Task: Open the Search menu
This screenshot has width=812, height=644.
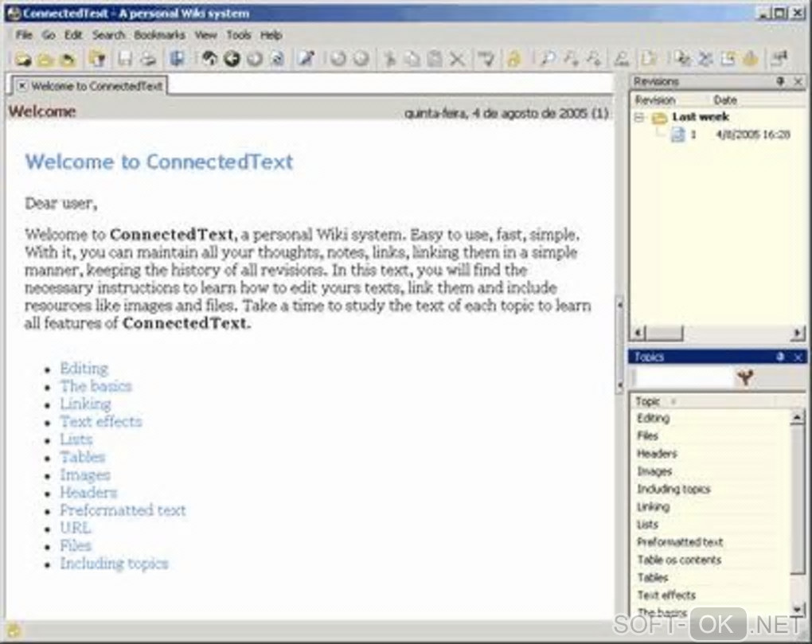Action: click(x=109, y=35)
